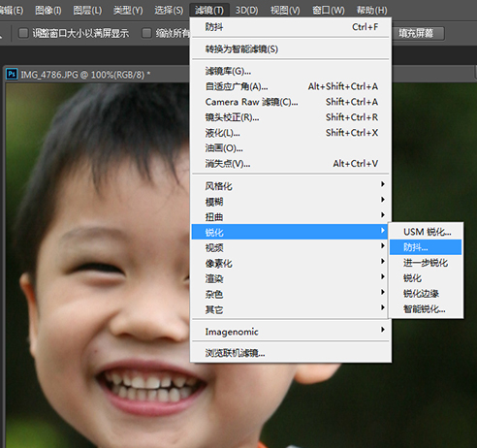Open 镜头校正(R)...
The width and height of the screenshot is (477, 448).
(291, 117)
